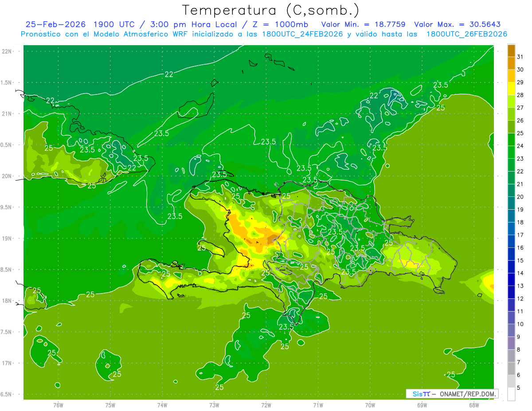Viewport: 532px width, 411px height.
Task: Click the "ONAMET/REP.DOM." credit label
Action: (x=467, y=394)
